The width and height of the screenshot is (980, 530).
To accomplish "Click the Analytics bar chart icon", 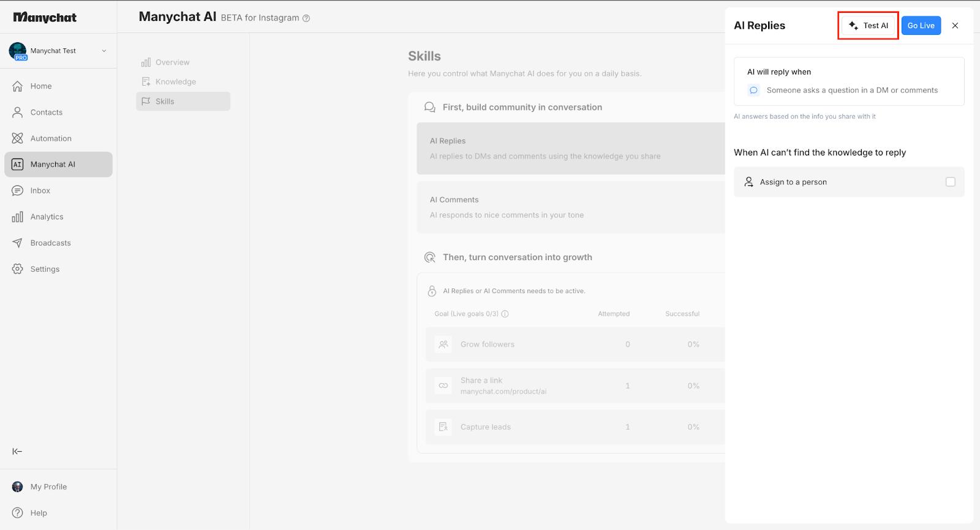I will [x=18, y=217].
